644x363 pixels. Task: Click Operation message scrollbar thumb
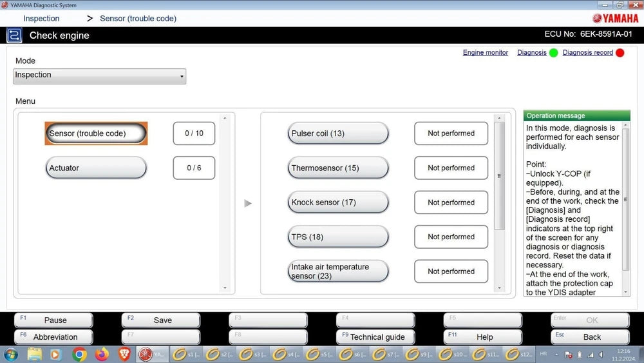coord(625,199)
